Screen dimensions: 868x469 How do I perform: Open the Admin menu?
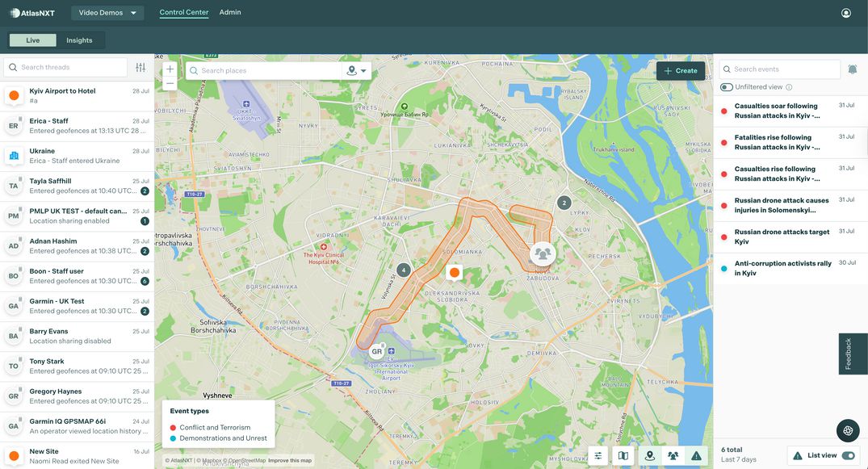[230, 12]
